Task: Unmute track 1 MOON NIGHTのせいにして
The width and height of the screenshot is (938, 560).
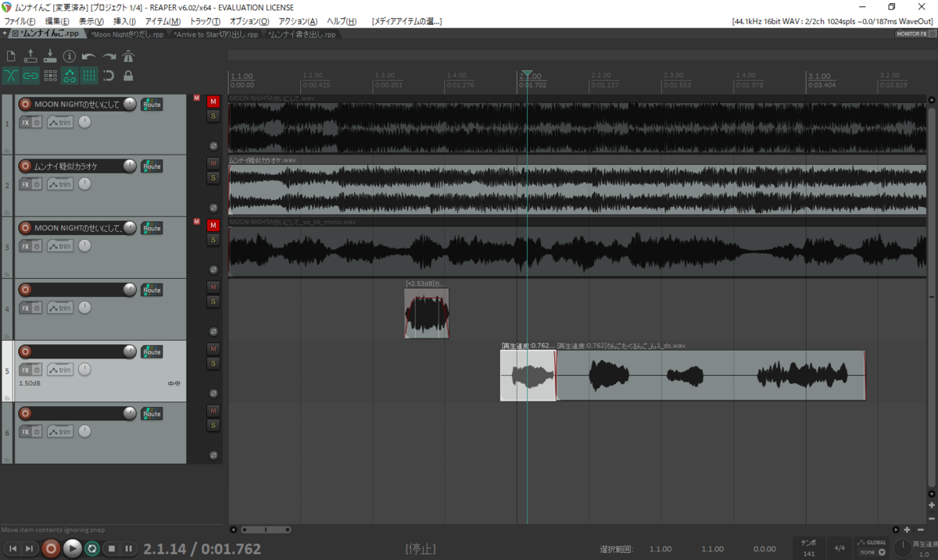Action: pos(213,102)
